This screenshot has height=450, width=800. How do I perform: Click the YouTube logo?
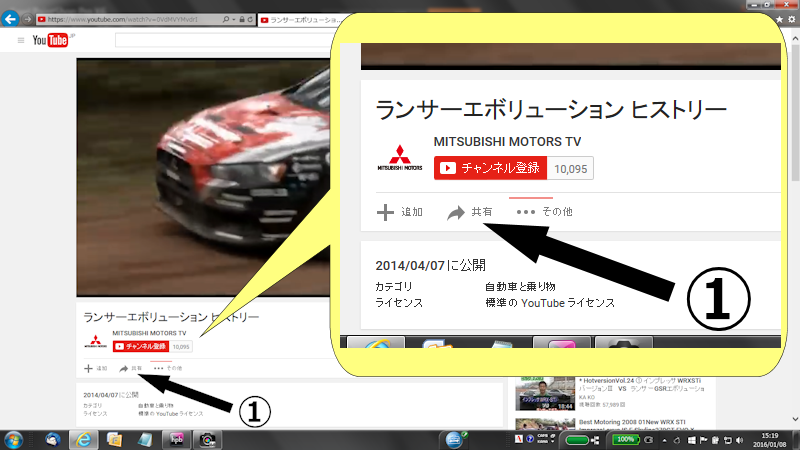click(x=51, y=40)
